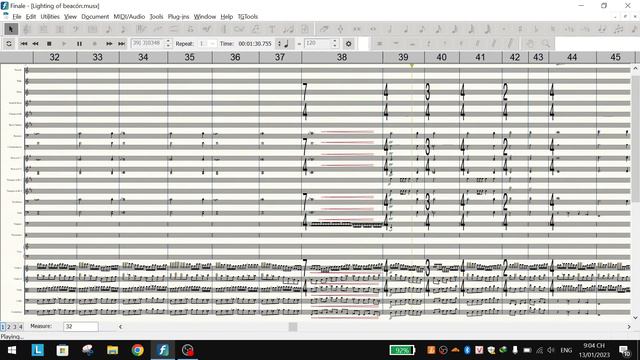Open the TGTools menu

pos(248,17)
